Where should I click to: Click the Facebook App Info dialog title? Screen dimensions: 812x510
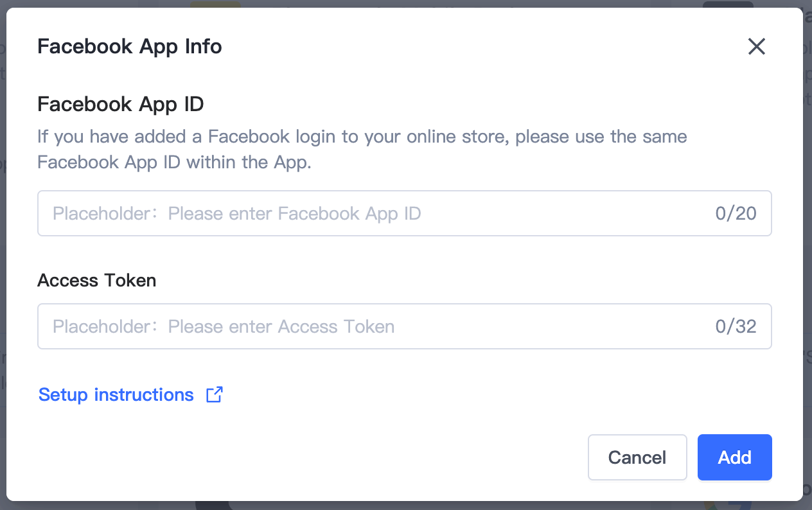[129, 46]
